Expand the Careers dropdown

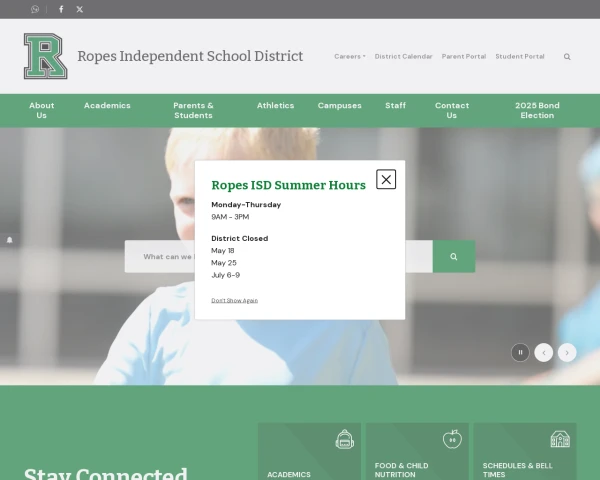(350, 56)
